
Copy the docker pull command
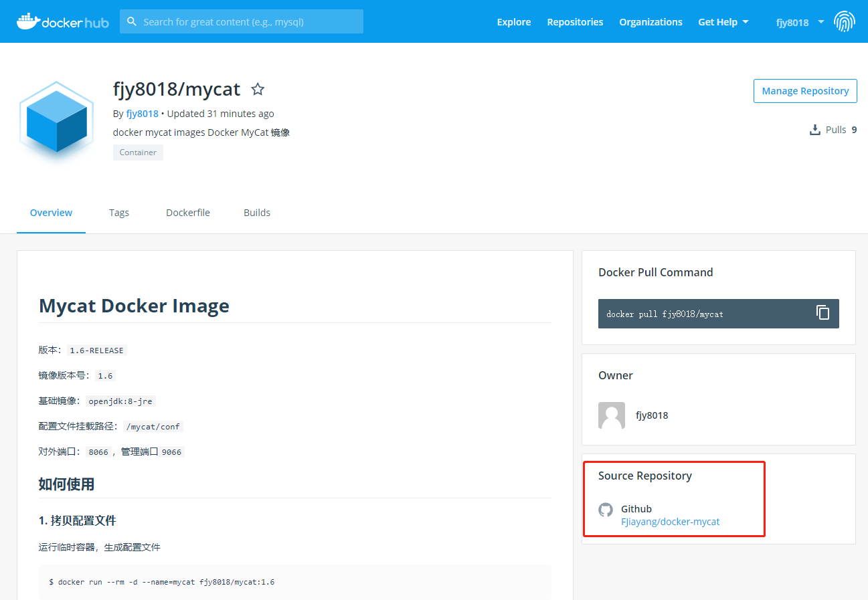point(822,313)
